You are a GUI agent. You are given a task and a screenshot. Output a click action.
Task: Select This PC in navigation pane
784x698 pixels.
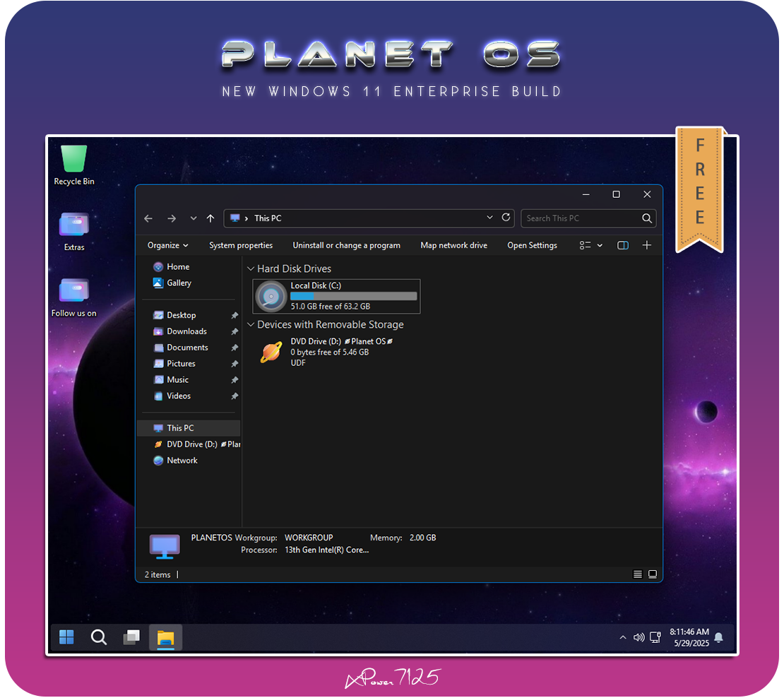(189, 428)
